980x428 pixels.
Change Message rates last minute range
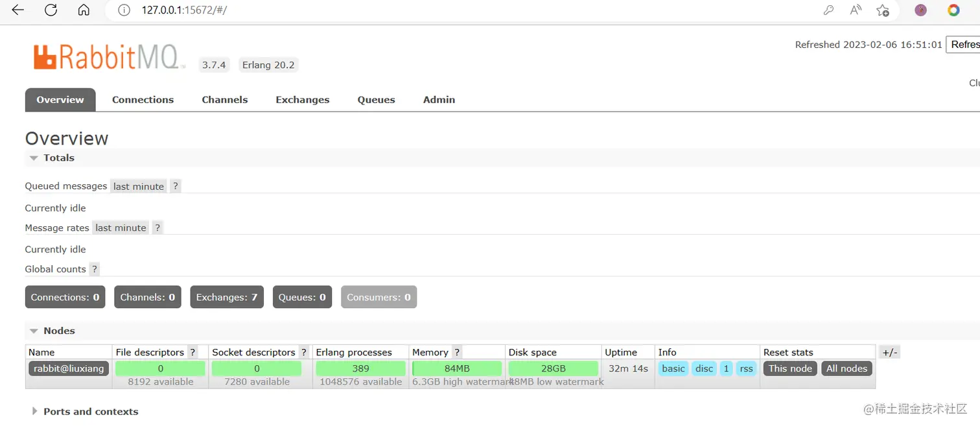[121, 228]
